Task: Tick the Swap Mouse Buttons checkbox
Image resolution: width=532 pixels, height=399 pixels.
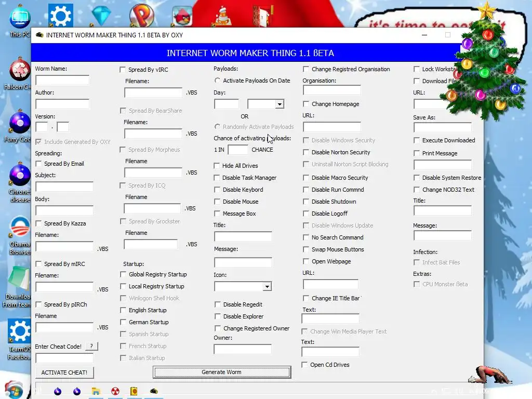Action: [x=306, y=249]
